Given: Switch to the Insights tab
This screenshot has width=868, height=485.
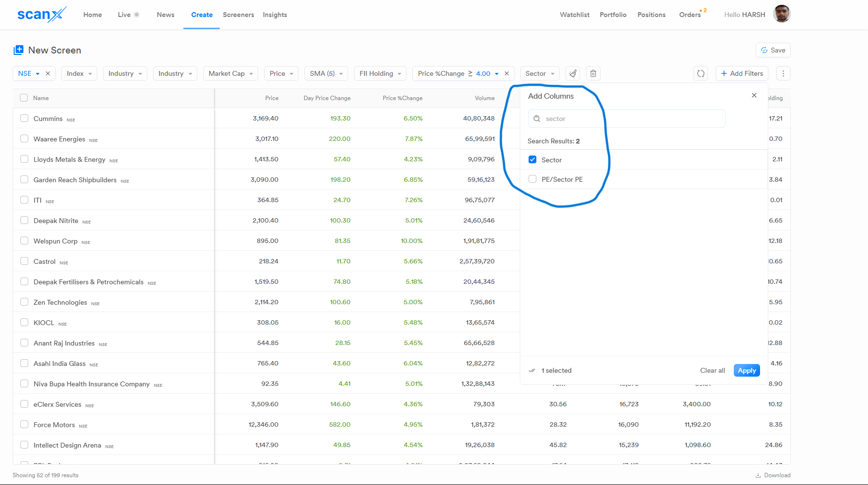Looking at the screenshot, I should click(x=275, y=15).
